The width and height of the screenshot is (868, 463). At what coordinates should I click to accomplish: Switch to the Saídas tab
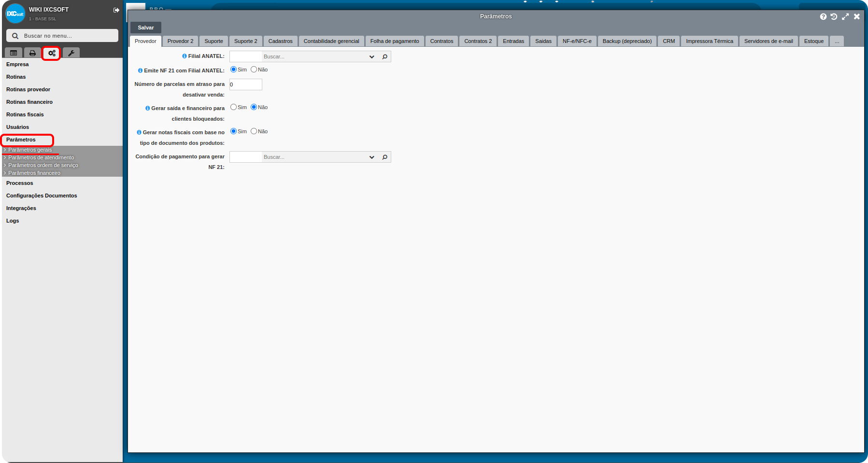[x=543, y=41]
